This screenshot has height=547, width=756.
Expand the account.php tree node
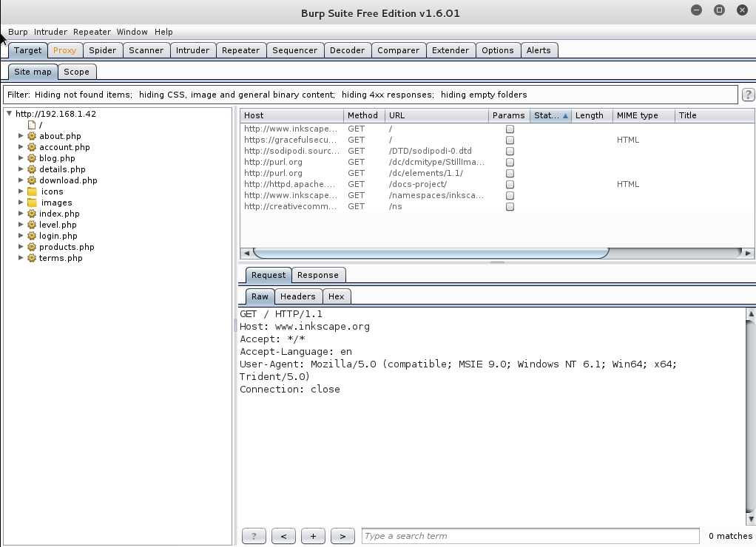coord(21,147)
